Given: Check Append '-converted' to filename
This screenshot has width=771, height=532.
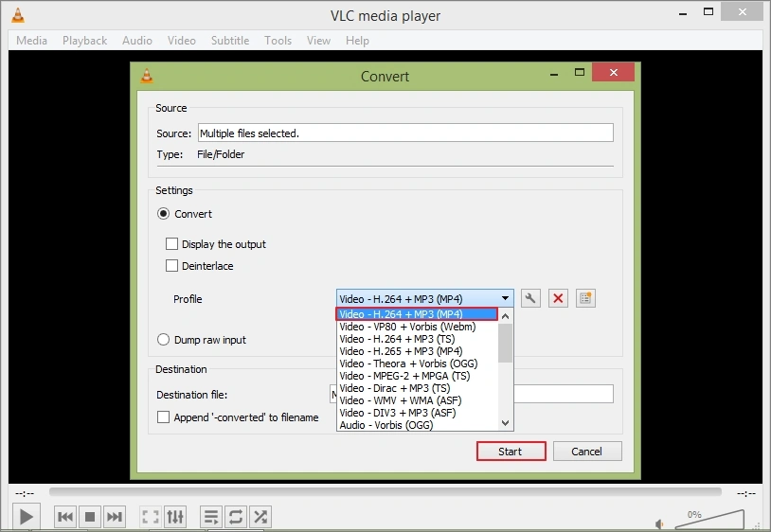Looking at the screenshot, I should point(163,417).
